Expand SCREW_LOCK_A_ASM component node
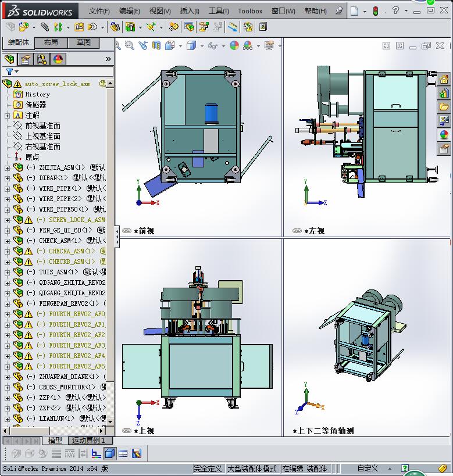The image size is (453, 476). tap(7, 220)
